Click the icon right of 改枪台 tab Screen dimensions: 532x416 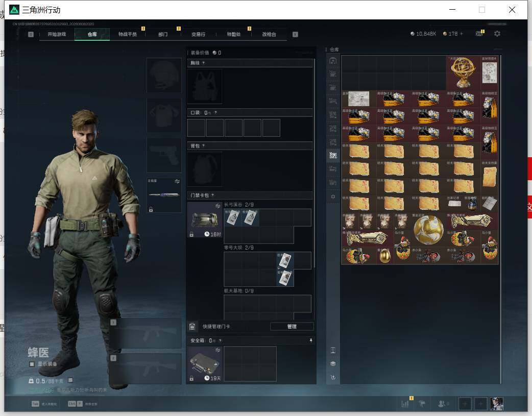(x=295, y=34)
